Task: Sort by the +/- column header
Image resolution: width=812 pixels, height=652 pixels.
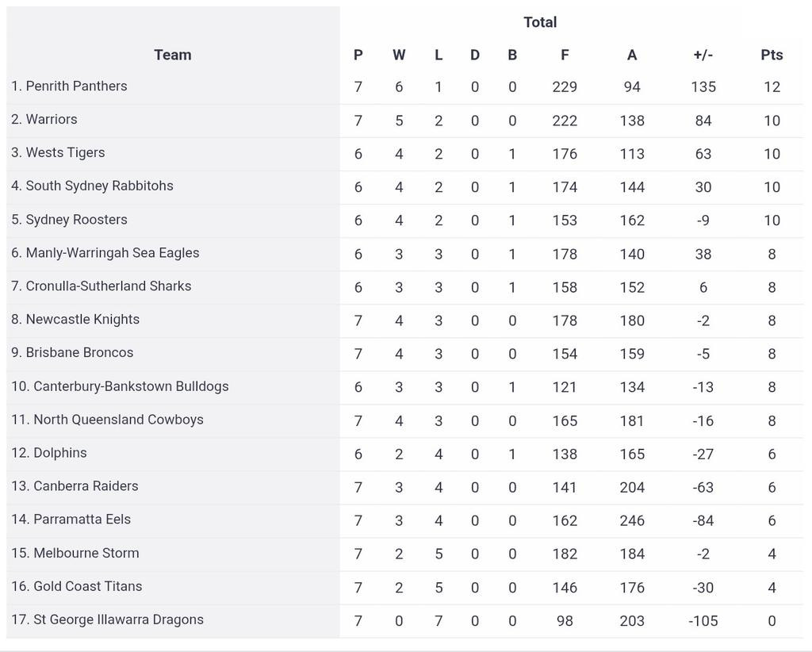Action: click(x=703, y=55)
